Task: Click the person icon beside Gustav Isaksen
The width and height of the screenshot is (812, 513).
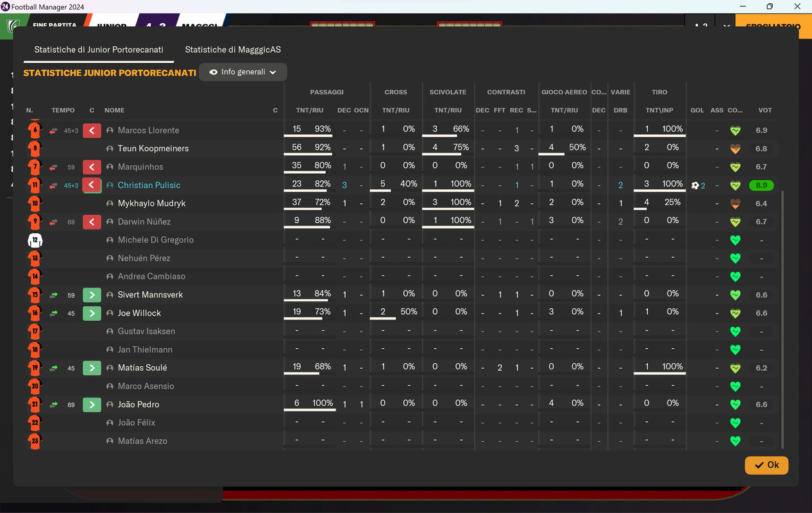Action: 110,332
